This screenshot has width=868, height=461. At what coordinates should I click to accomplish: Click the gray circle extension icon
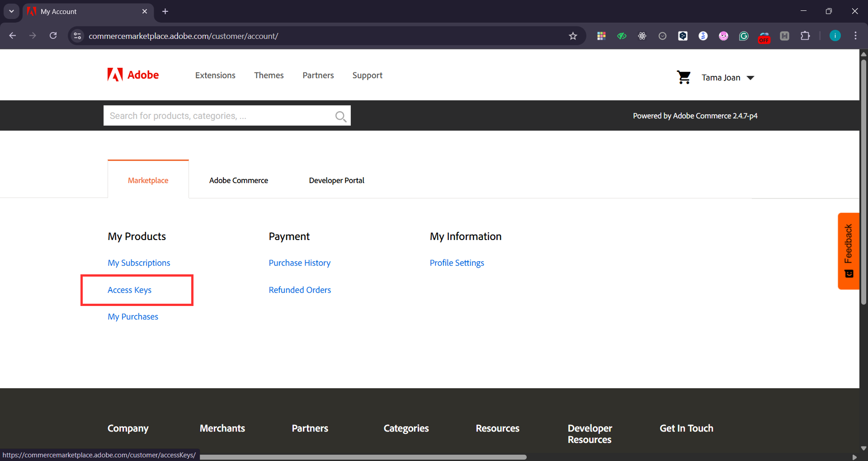click(662, 36)
